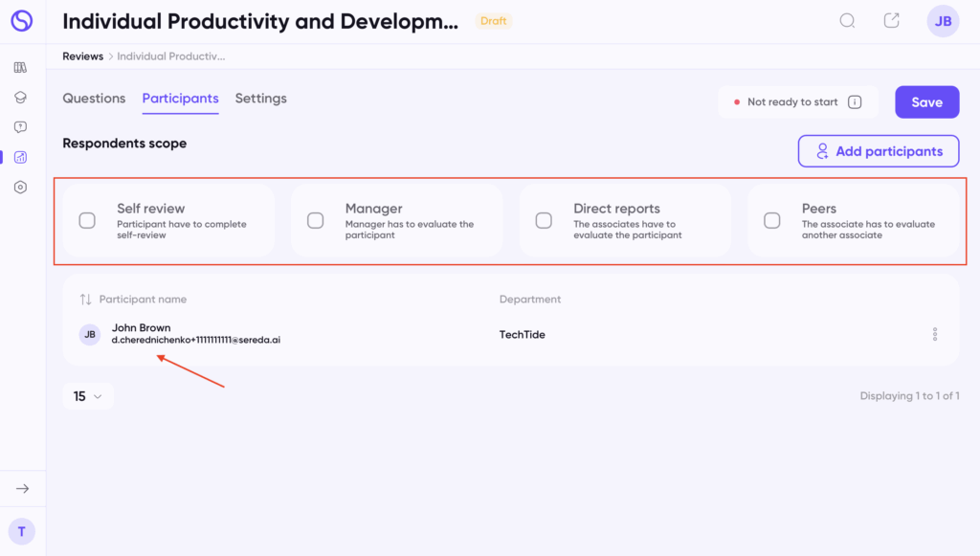Click the external link share icon
Image resolution: width=980 pixels, height=556 pixels.
click(x=891, y=21)
